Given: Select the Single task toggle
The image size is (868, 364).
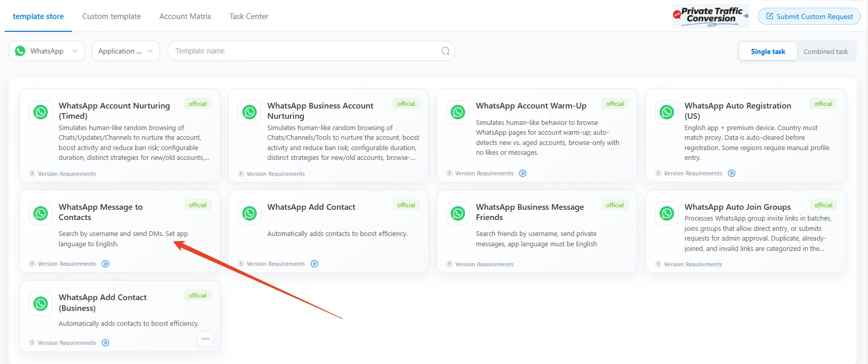Looking at the screenshot, I should coord(768,51).
